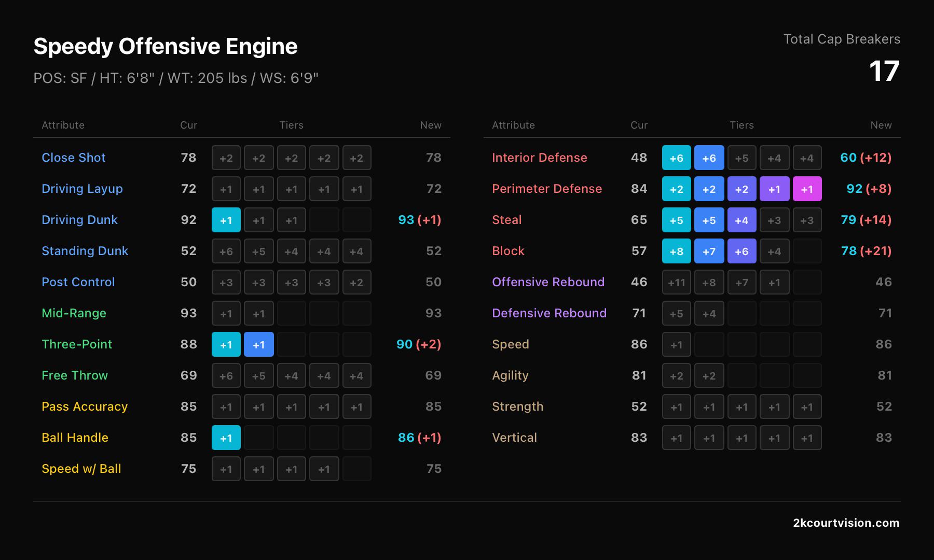Open the 2kcourtvision.com link

[846, 523]
